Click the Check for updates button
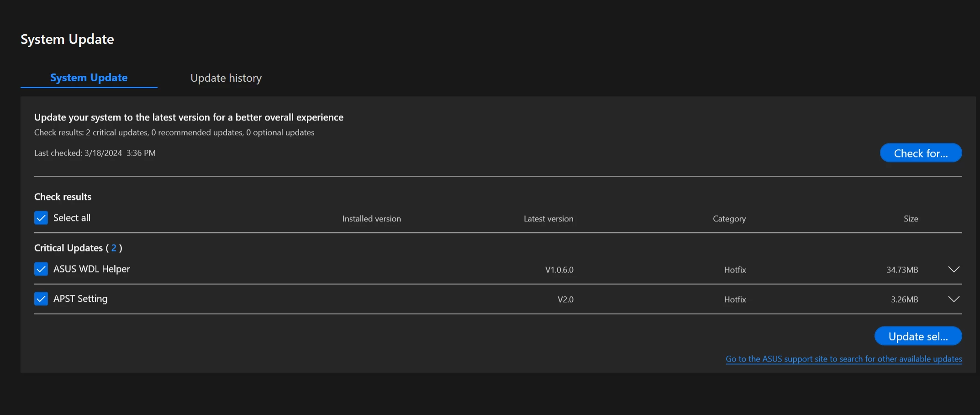980x415 pixels. click(921, 153)
